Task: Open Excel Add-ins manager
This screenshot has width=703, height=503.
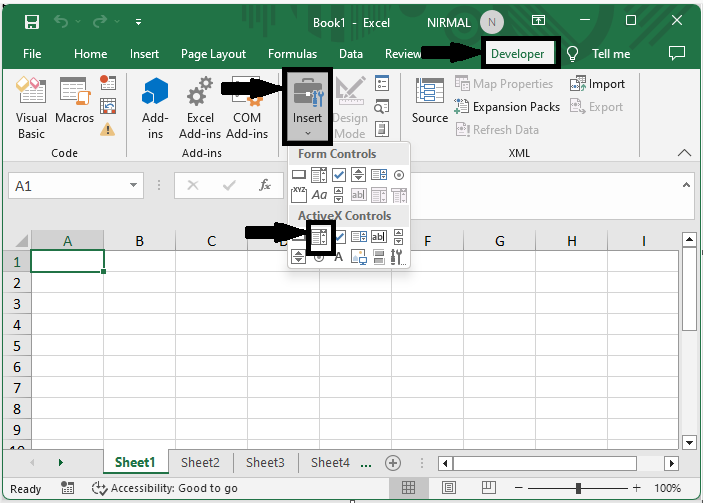Action: click(200, 108)
